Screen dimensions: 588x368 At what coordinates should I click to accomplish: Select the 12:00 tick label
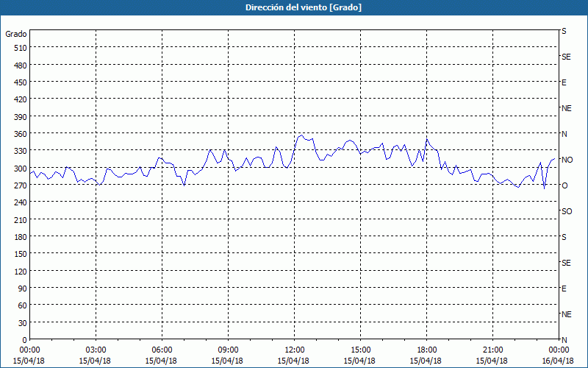(295, 350)
